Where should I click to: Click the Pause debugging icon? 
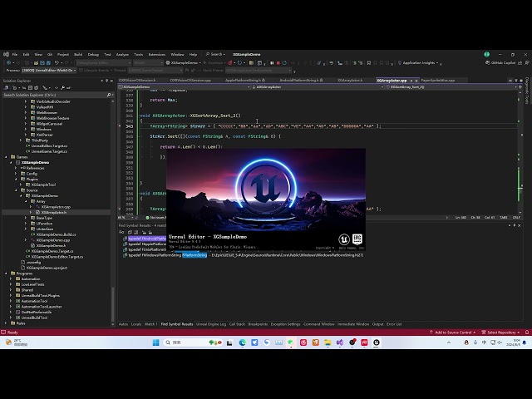tap(272, 63)
